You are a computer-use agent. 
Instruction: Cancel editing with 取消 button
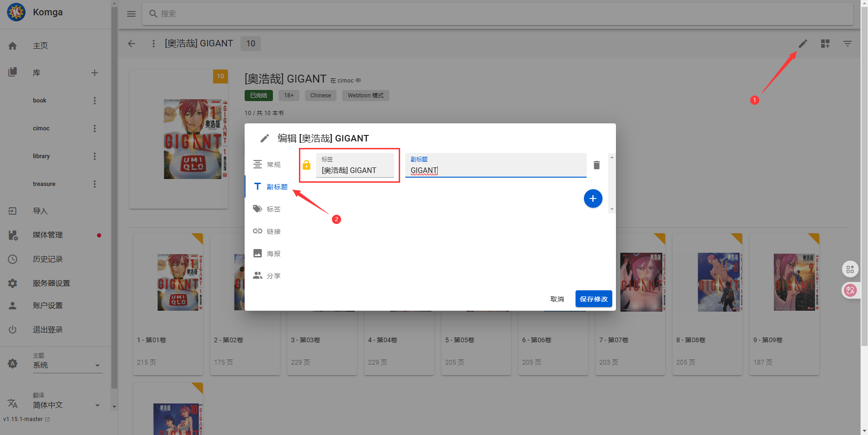[x=557, y=299]
